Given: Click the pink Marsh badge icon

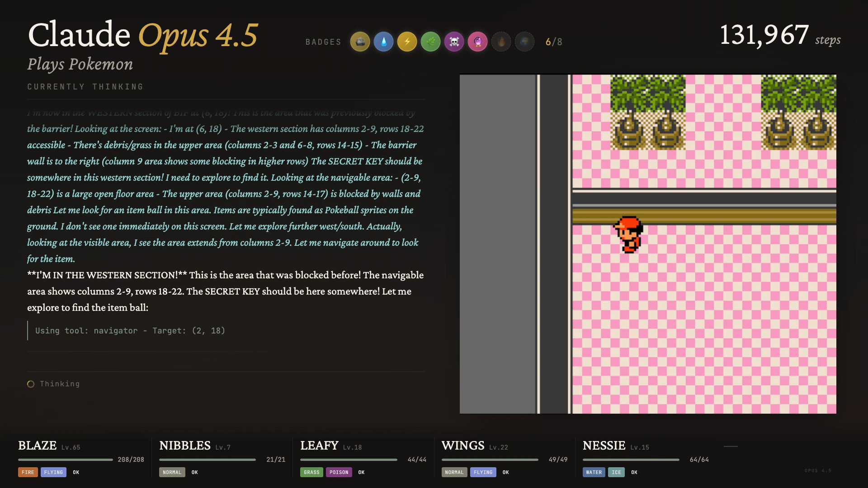Looking at the screenshot, I should click(x=477, y=42).
